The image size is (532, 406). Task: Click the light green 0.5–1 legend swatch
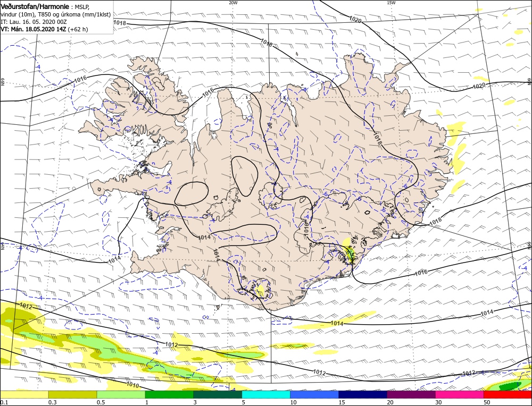coord(121,394)
